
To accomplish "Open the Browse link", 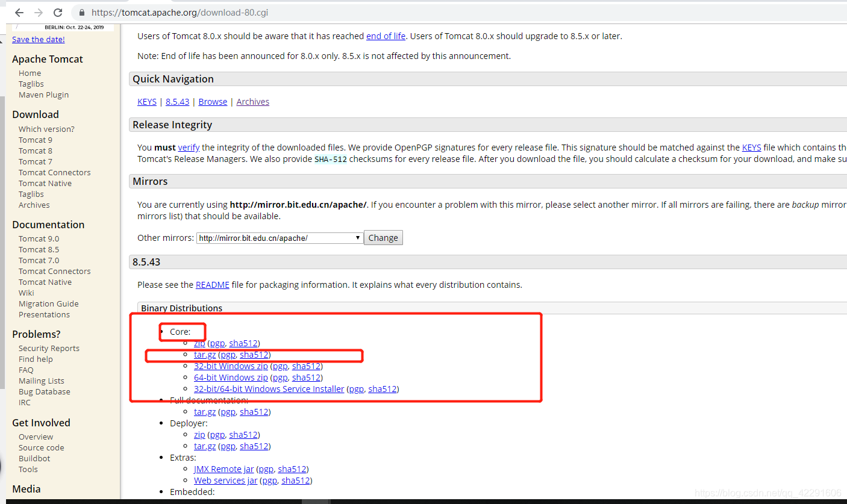I will pos(213,102).
